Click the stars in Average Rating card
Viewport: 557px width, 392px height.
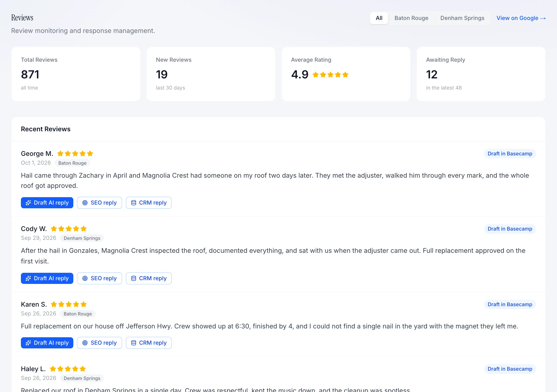[330, 75]
